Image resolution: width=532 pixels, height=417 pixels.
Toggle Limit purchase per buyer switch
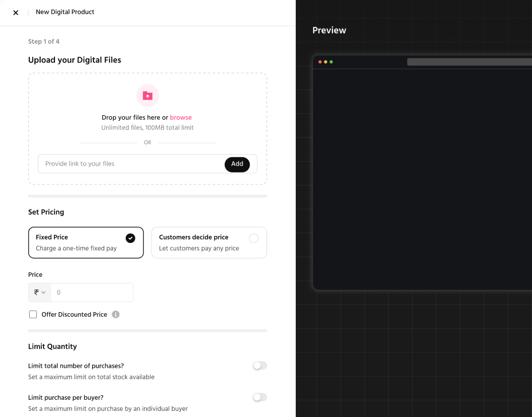260,397
